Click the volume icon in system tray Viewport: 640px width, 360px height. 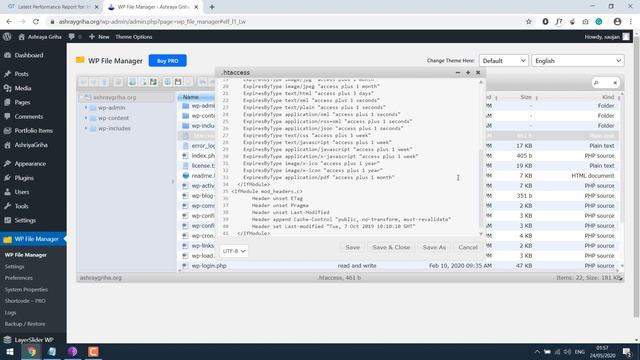567,351
